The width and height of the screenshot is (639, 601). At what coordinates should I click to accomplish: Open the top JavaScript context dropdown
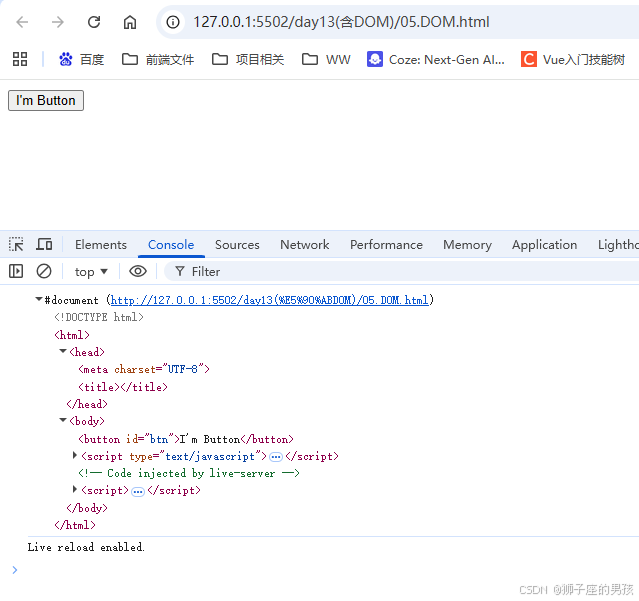point(91,271)
